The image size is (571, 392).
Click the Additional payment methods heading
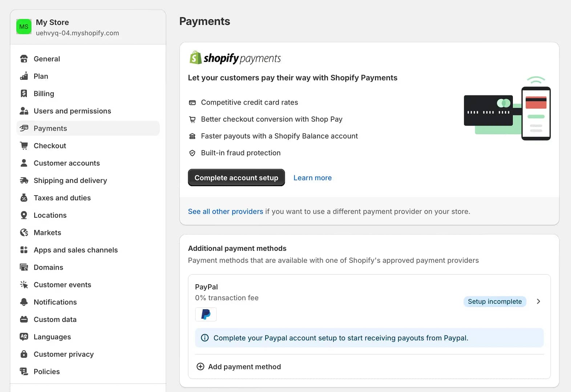237,248
